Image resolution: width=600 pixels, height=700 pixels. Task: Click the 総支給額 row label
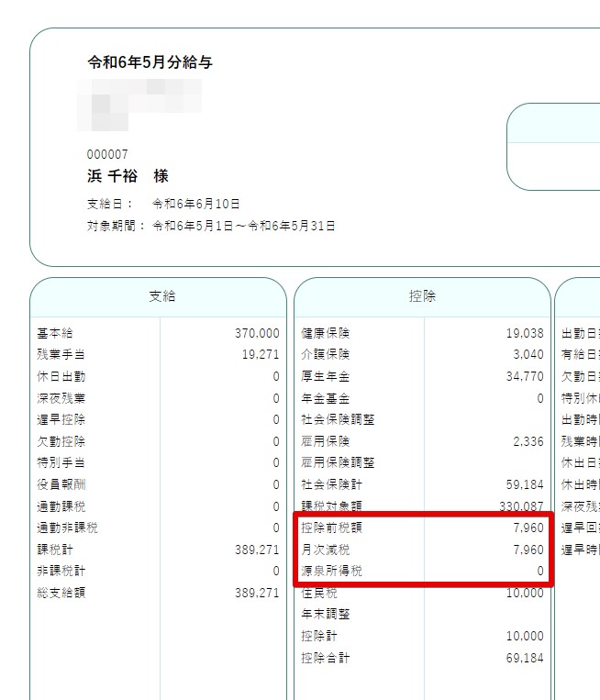point(61,594)
